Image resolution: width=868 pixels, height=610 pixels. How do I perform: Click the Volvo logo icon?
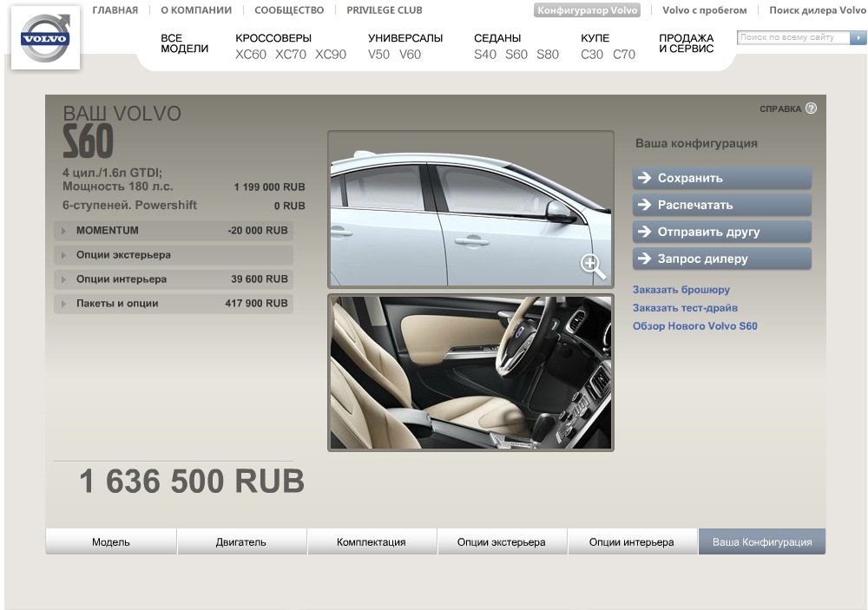[x=45, y=38]
